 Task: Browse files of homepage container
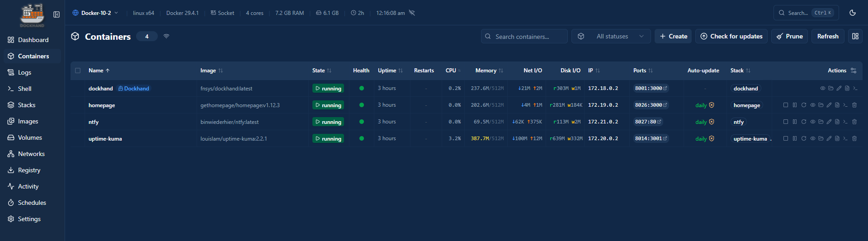click(821, 105)
